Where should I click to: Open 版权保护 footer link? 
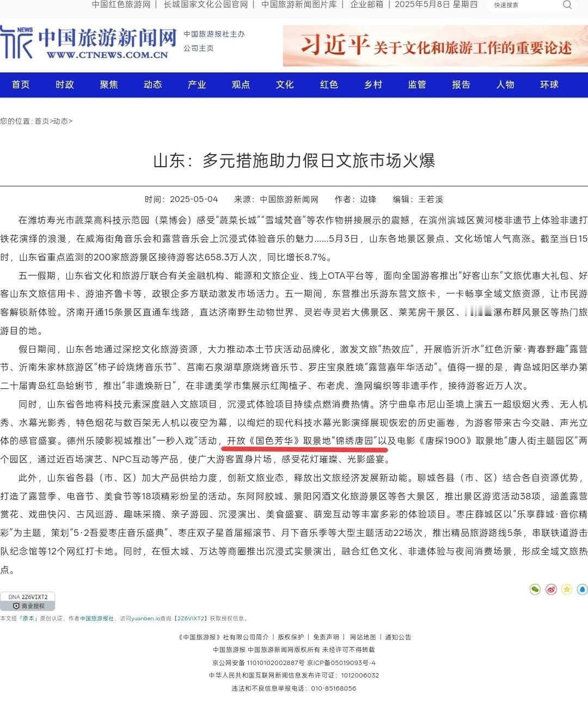tap(291, 637)
